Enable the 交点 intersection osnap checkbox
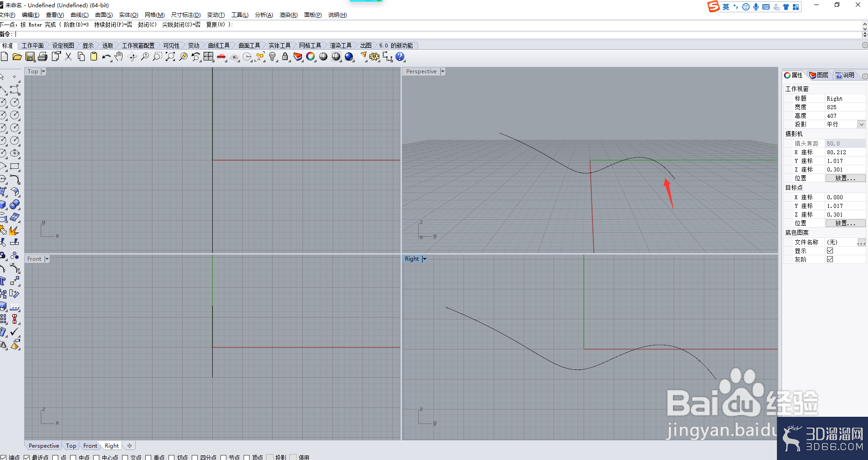Viewport: 868px width, 460px height. tap(125, 457)
